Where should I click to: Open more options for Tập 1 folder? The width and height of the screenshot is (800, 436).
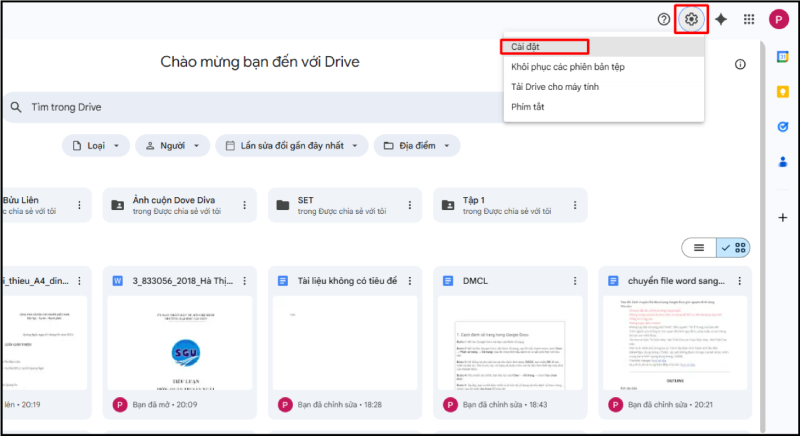(575, 205)
